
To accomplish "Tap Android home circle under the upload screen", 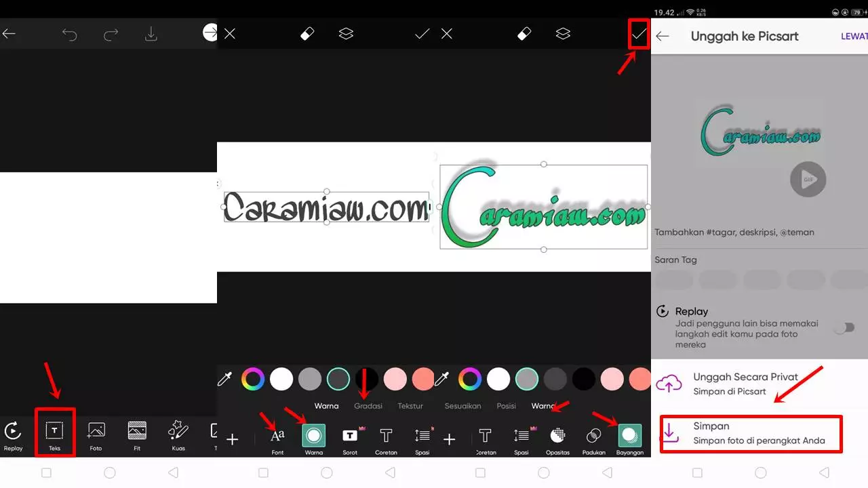I will click(760, 472).
